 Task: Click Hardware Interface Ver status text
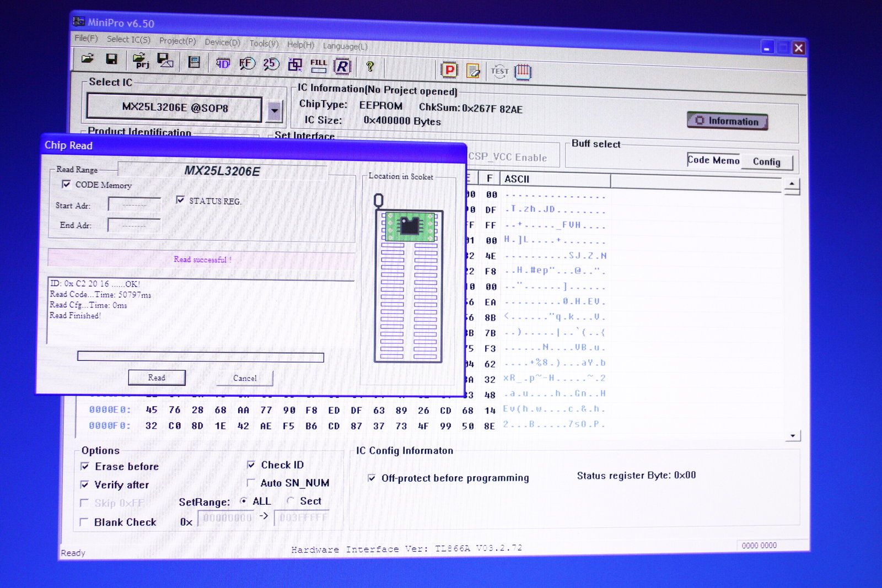(407, 549)
